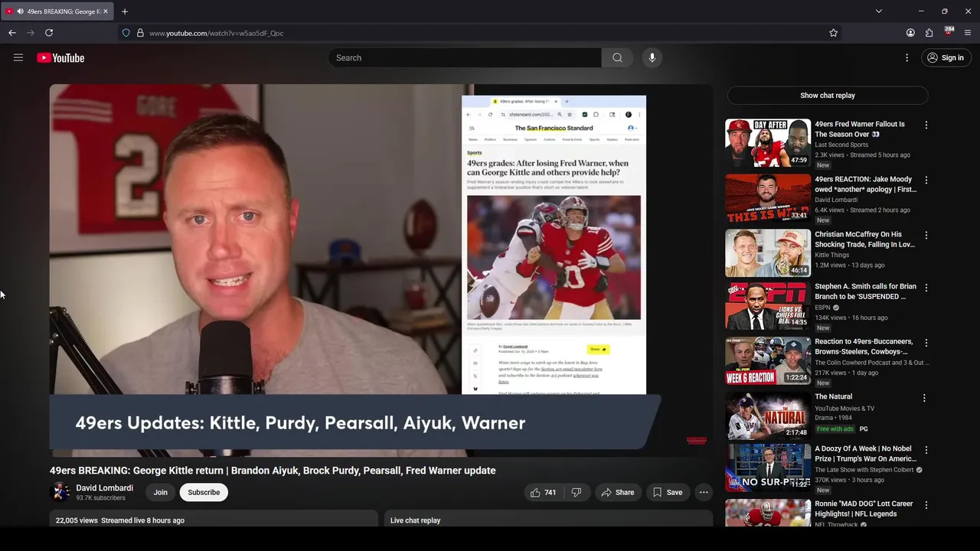980x551 pixels.
Task: Play Jake Moody owed apology thumbnail
Action: pyautogui.click(x=768, y=197)
